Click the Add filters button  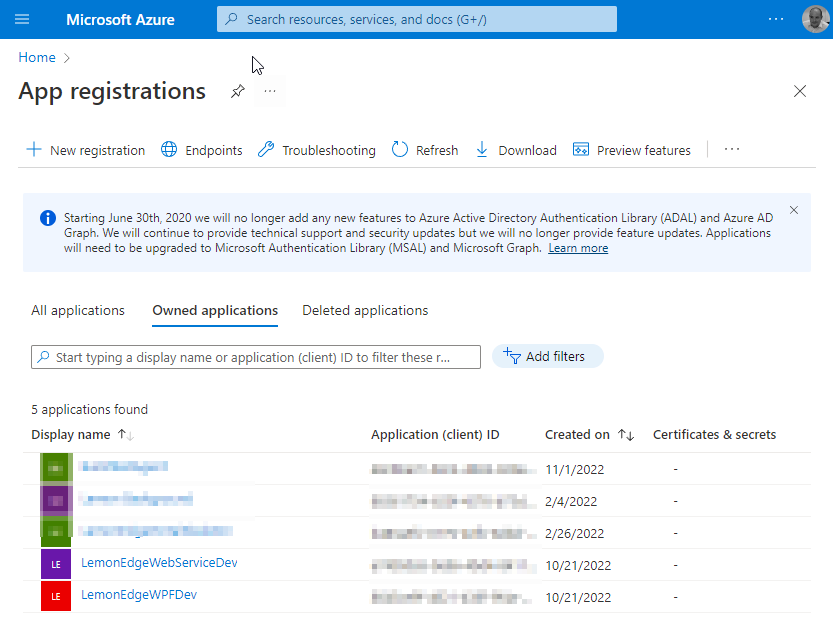click(x=547, y=355)
